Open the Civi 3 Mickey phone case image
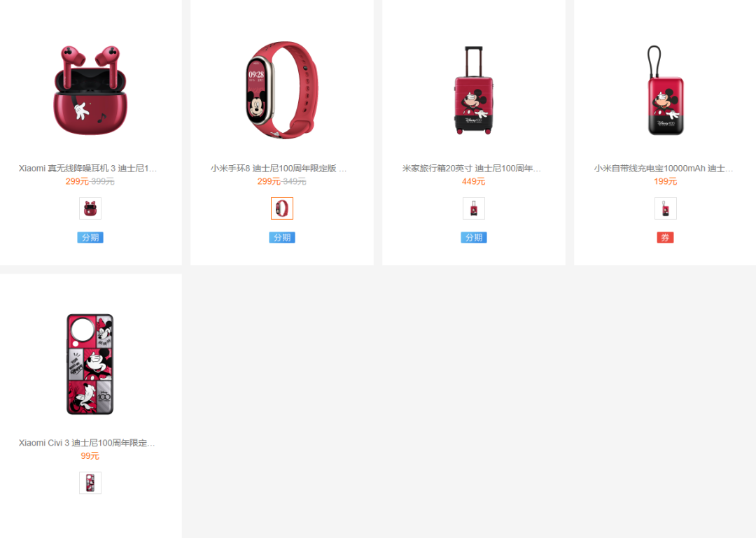 pyautogui.click(x=90, y=364)
